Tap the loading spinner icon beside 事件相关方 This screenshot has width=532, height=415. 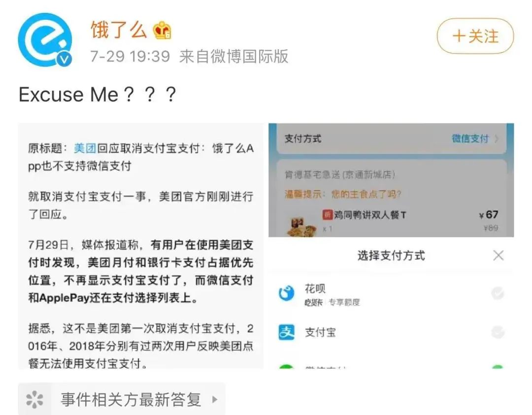tap(34, 399)
